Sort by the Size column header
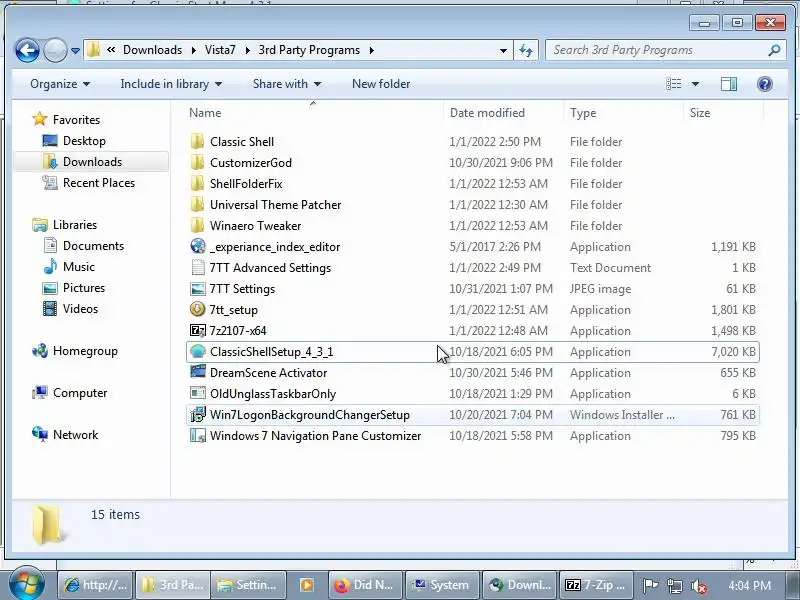Screen dimensions: 800x600 [699, 113]
